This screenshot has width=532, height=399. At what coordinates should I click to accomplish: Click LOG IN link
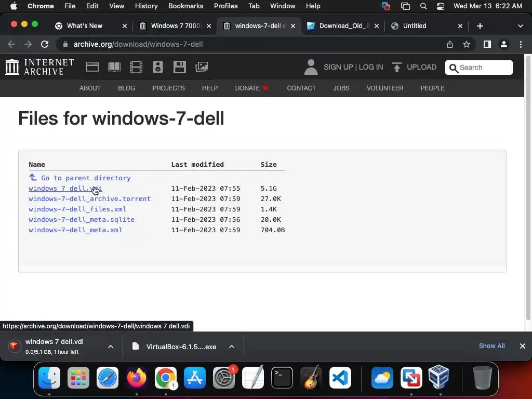point(371,67)
